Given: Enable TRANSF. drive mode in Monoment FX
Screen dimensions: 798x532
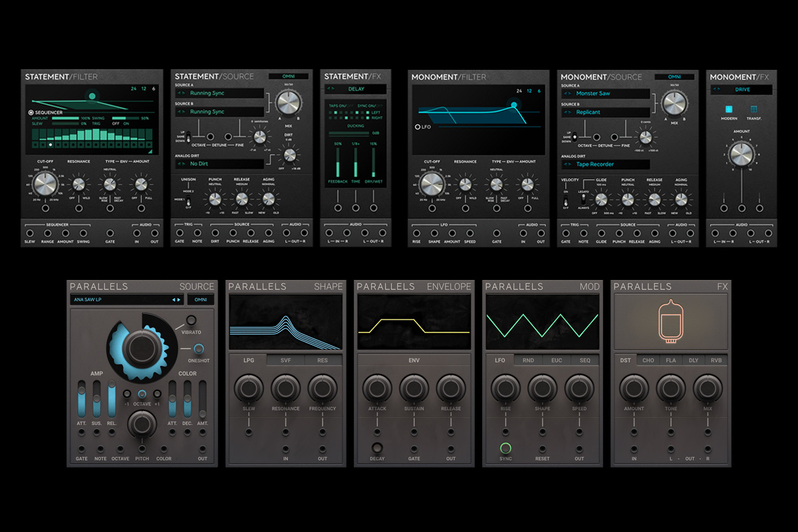Looking at the screenshot, I should 754,109.
